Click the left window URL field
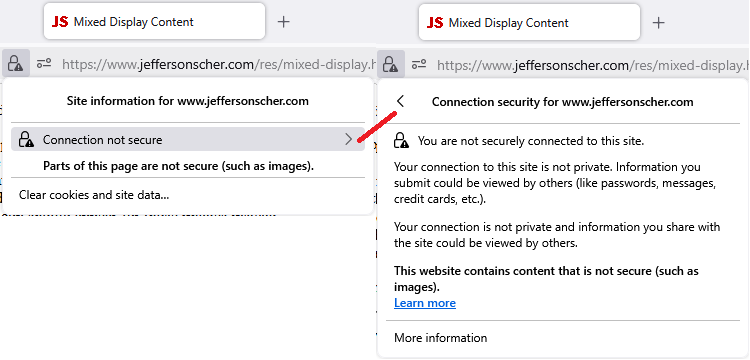 pos(218,64)
